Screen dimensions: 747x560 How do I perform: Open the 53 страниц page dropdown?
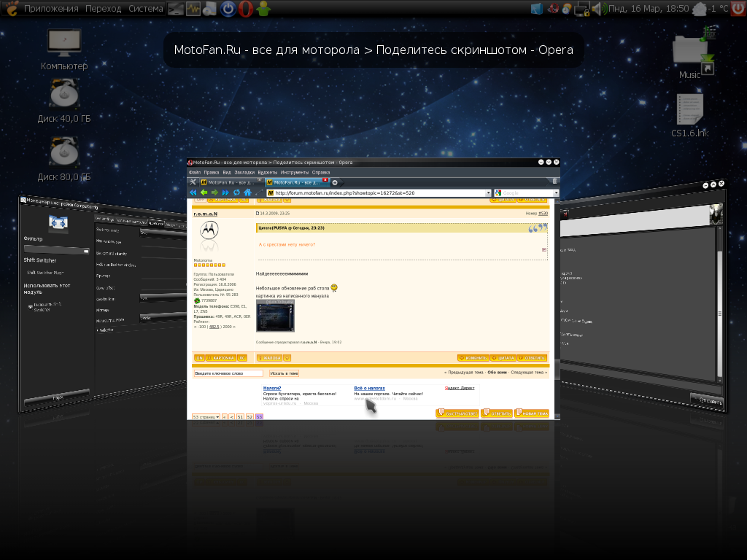[x=206, y=417]
